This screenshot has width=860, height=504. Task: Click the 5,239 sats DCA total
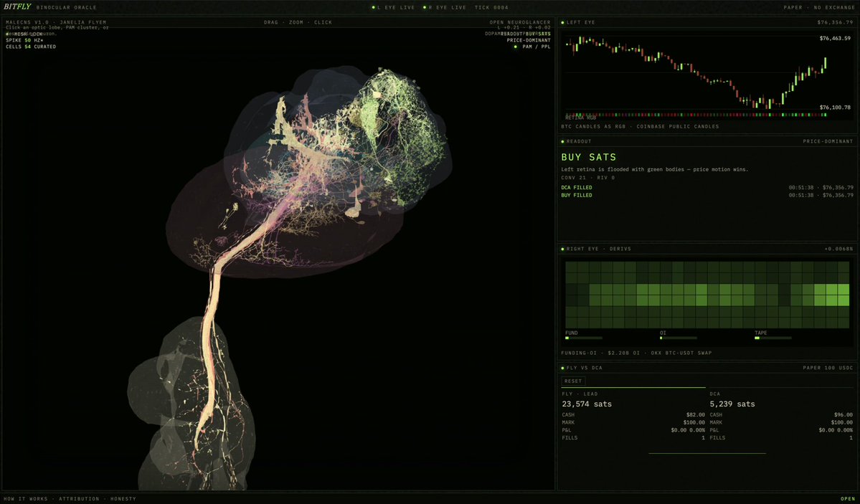click(732, 404)
